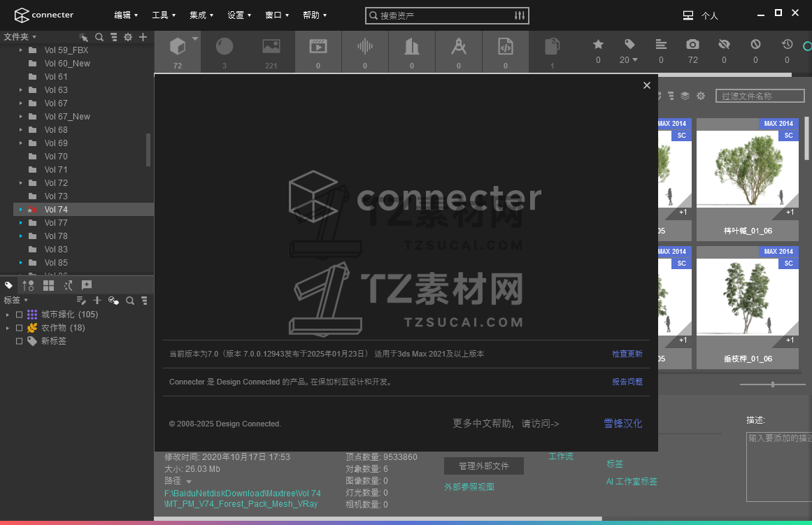Image resolution: width=812 pixels, height=525 pixels.
Task: Click the check-select tags hand icon
Action: (x=113, y=301)
